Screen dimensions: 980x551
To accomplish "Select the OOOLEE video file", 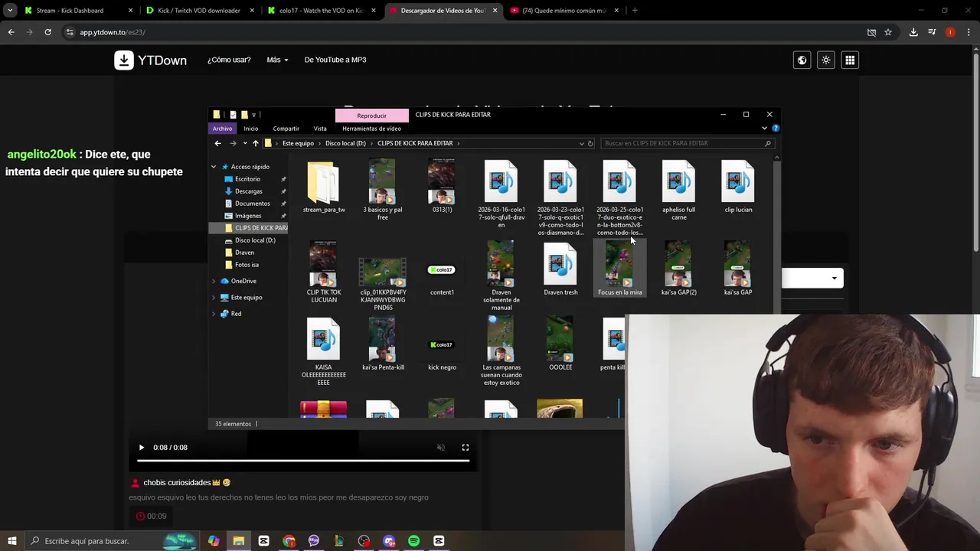I will coord(560,344).
